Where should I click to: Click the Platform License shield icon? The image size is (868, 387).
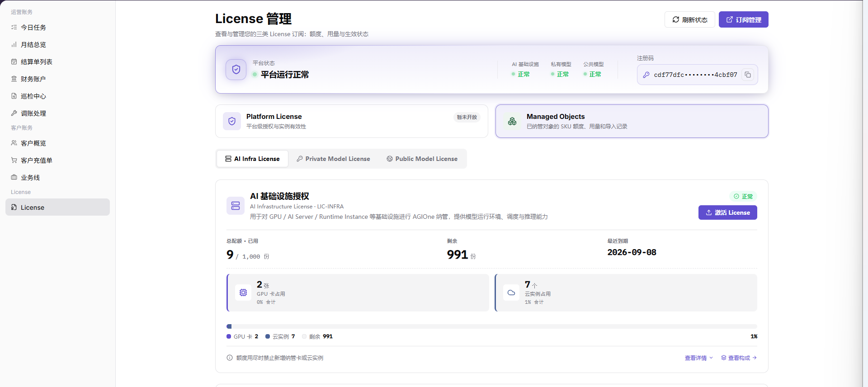(232, 121)
